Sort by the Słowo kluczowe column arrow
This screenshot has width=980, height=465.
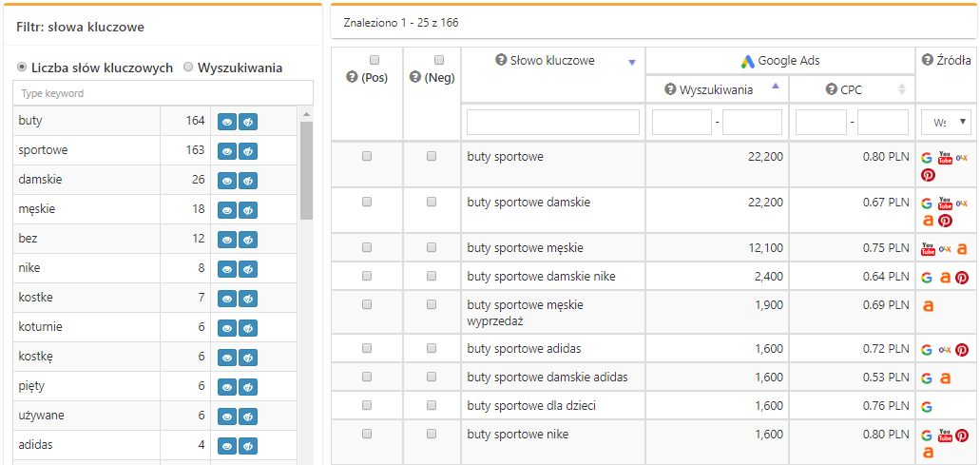[x=631, y=63]
